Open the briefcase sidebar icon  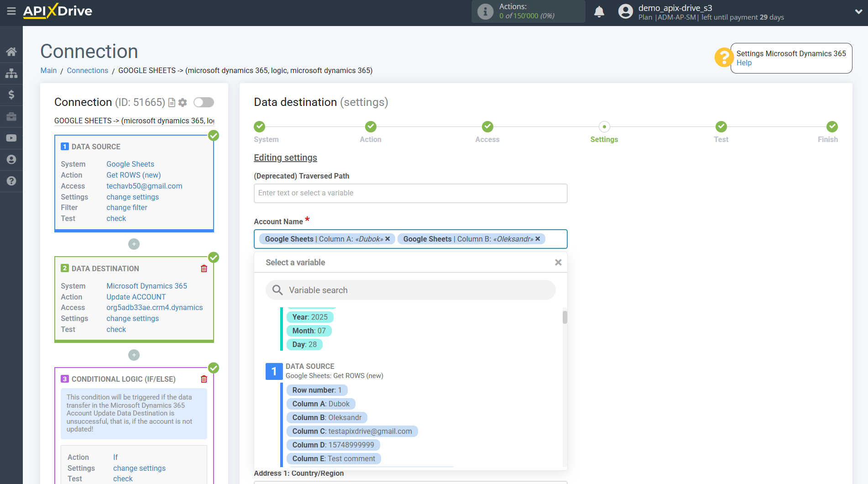click(11, 116)
